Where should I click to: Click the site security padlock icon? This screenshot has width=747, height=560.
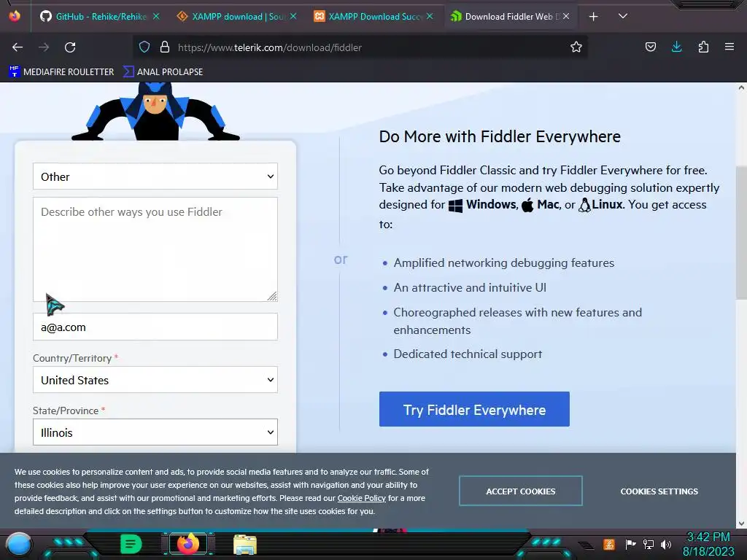coord(165,47)
